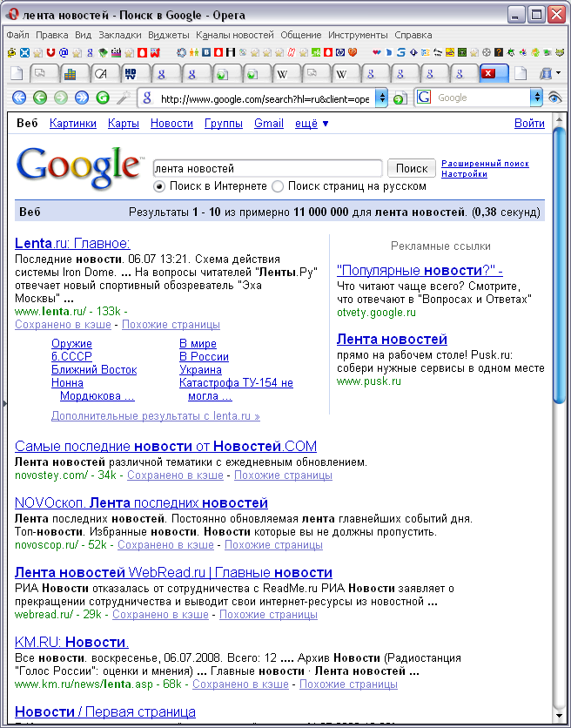Click the black H bookmark icon
This screenshot has height=728, width=571.
pyautogui.click(x=231, y=52)
